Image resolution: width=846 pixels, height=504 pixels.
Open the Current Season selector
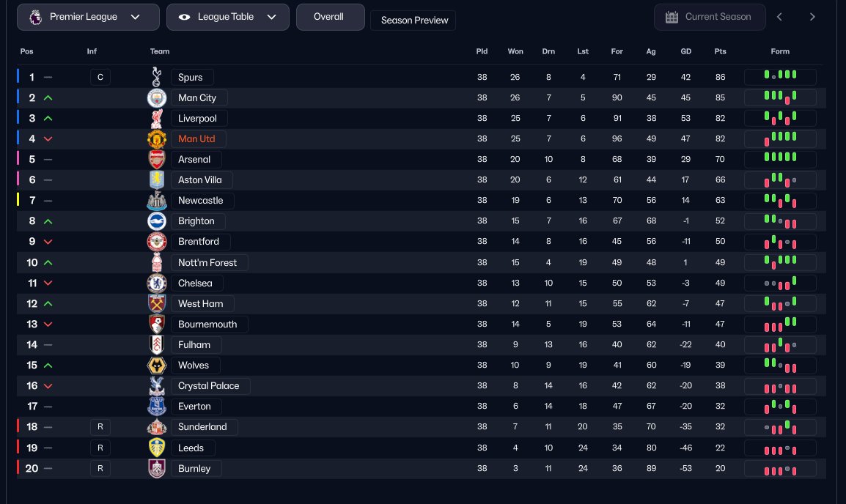(x=709, y=17)
